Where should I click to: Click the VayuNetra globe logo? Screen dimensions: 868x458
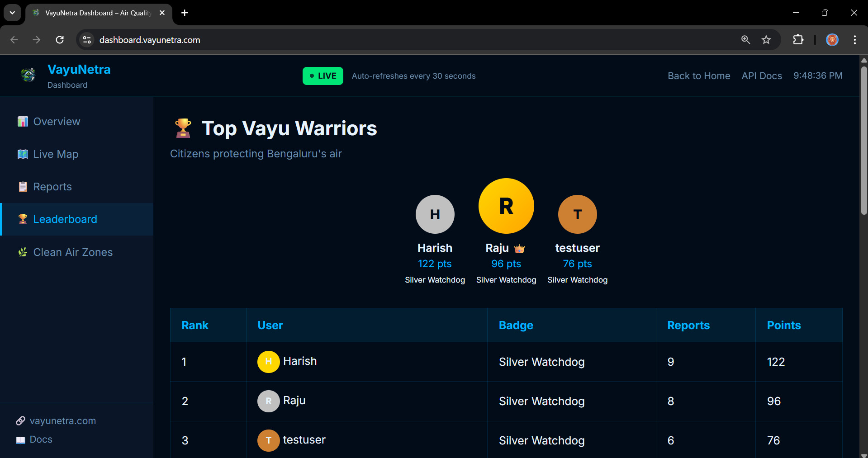[x=28, y=75]
